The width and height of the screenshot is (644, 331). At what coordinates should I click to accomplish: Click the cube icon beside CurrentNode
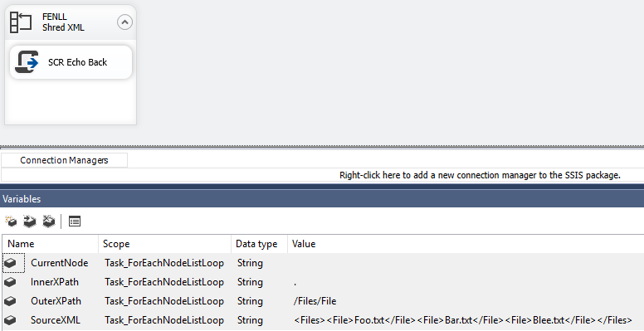click(10, 263)
